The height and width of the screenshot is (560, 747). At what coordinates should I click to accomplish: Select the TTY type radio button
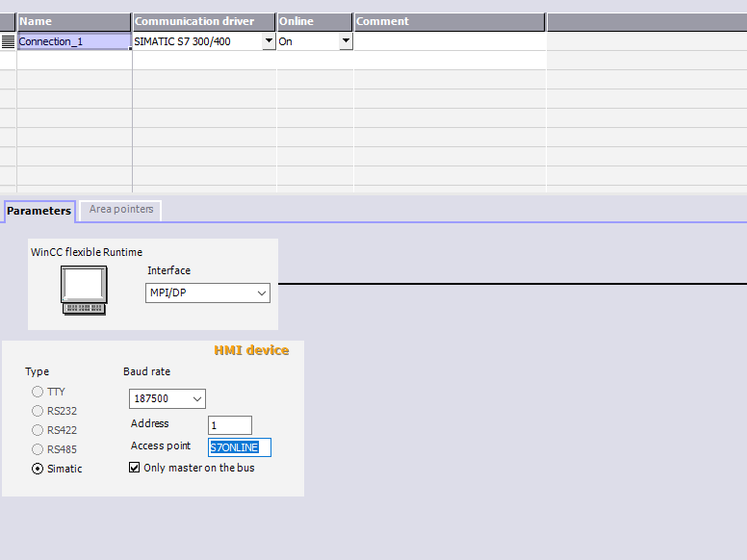click(38, 392)
